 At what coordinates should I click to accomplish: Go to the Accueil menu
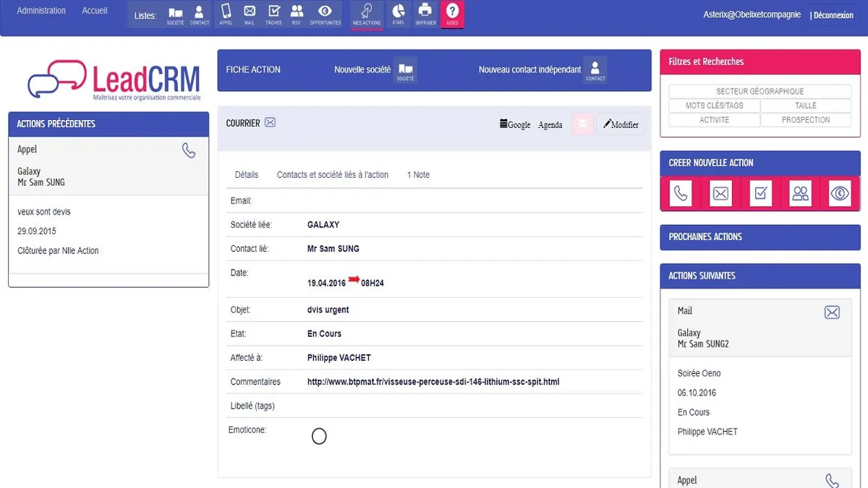click(95, 11)
